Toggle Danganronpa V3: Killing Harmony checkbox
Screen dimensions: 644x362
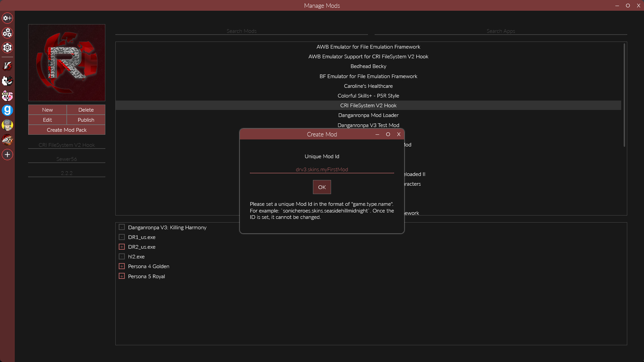(x=121, y=227)
